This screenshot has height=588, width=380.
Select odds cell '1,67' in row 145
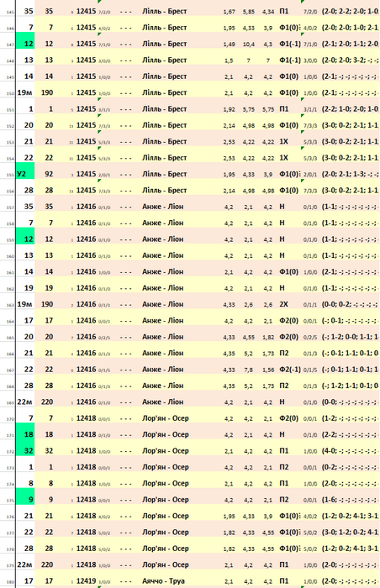(229, 12)
